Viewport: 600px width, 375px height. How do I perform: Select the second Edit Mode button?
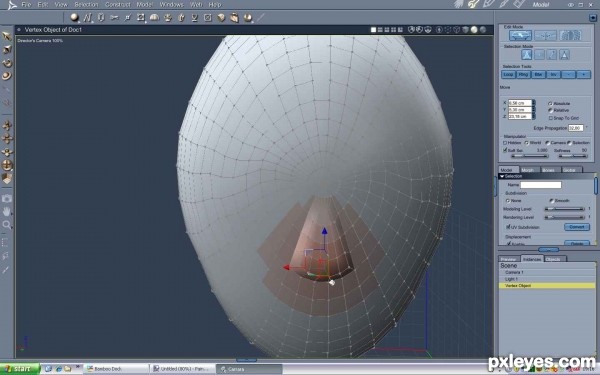pyautogui.click(x=545, y=36)
